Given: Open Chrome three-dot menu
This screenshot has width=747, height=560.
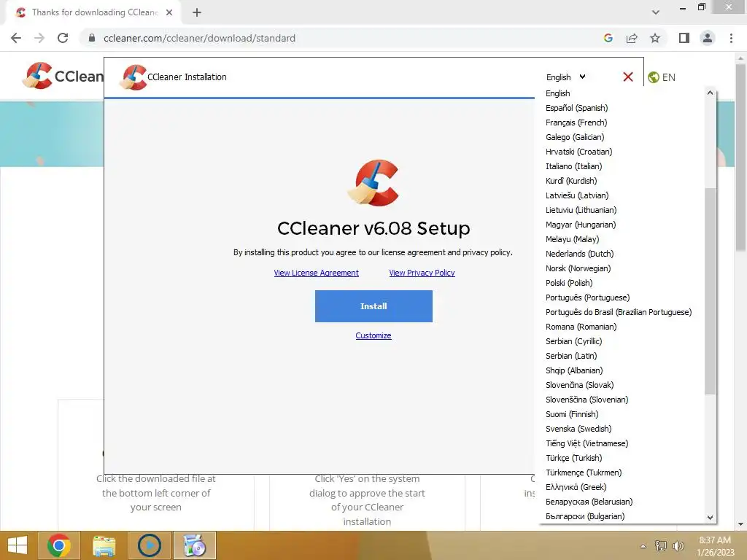Looking at the screenshot, I should 731,38.
